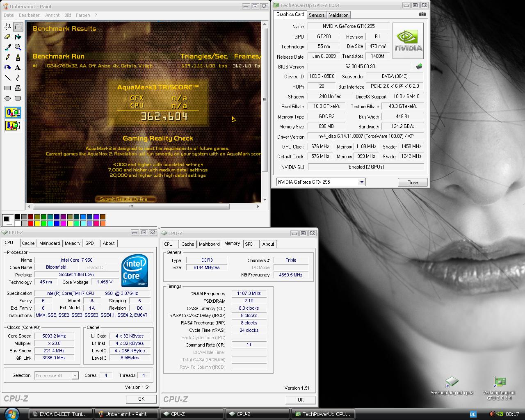Pick the Airbrush spray can tool
The width and height of the screenshot is (525, 420).
pos(8,68)
